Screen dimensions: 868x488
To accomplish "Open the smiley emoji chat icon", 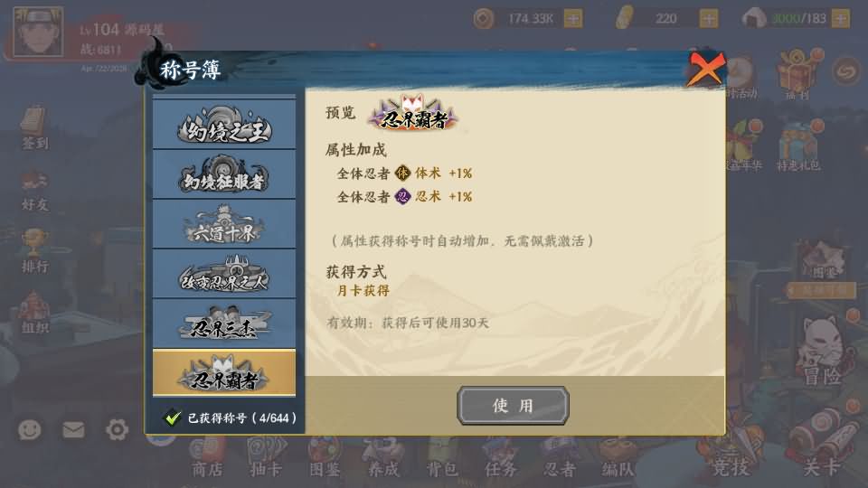I will pos(29,429).
